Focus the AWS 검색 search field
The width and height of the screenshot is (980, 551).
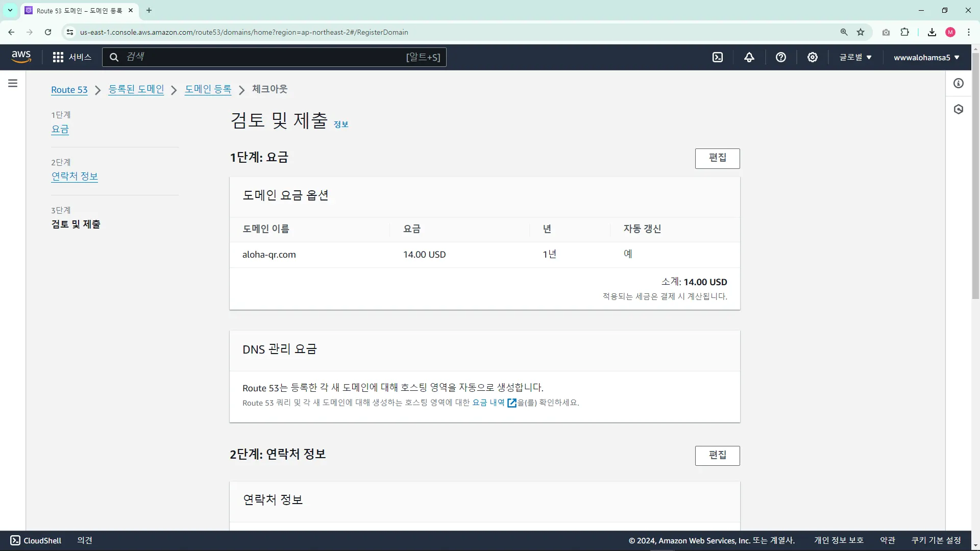[x=265, y=57]
